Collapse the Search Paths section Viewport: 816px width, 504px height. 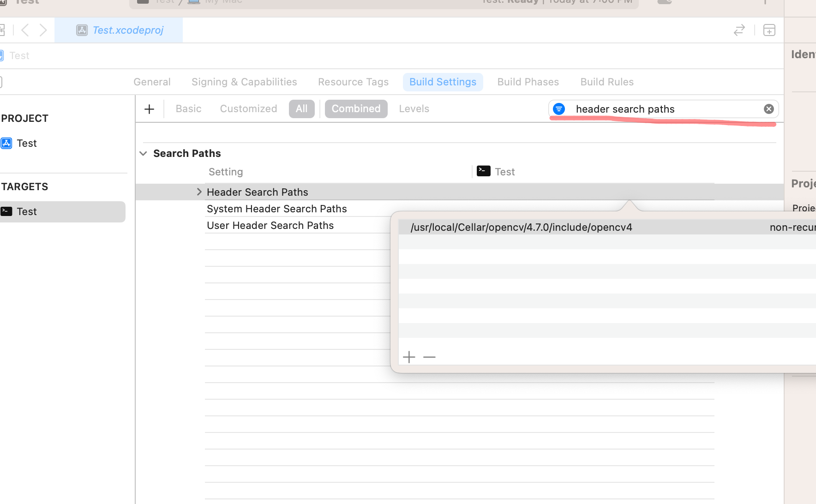pos(143,154)
